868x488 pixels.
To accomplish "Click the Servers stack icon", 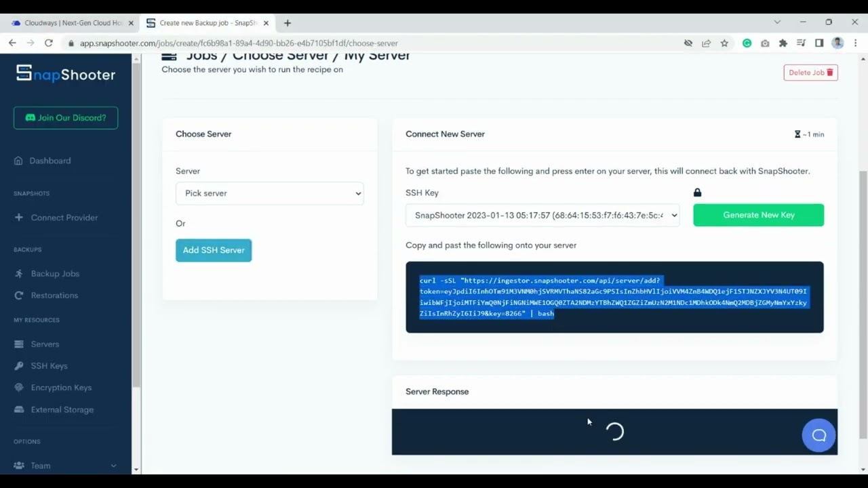I will point(18,344).
